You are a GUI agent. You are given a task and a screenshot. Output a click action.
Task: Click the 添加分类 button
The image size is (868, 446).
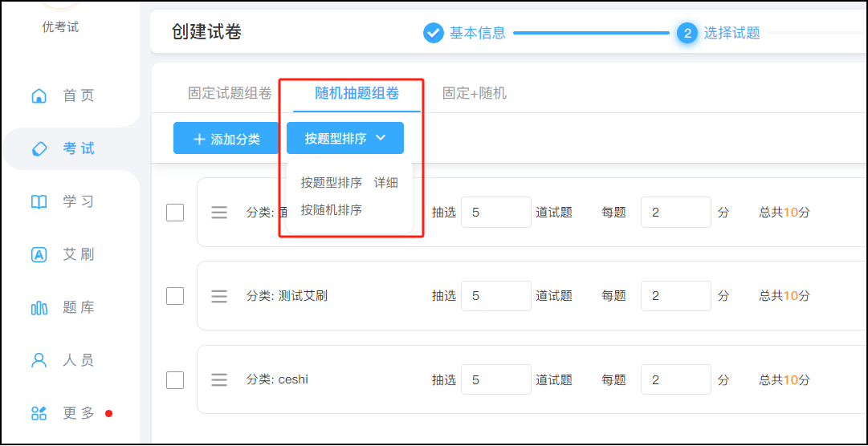tap(226, 138)
